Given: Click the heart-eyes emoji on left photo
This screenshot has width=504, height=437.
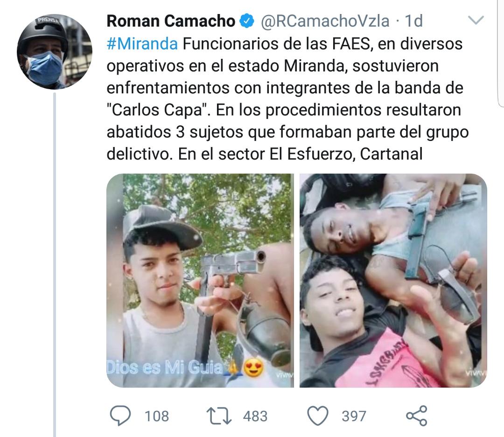Looking at the screenshot, I should click(x=253, y=368).
